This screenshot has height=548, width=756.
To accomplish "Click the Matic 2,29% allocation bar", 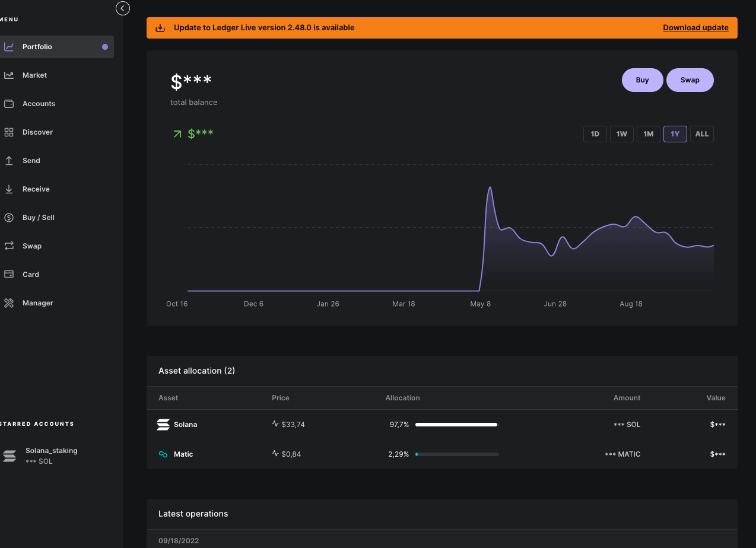I will click(x=457, y=454).
